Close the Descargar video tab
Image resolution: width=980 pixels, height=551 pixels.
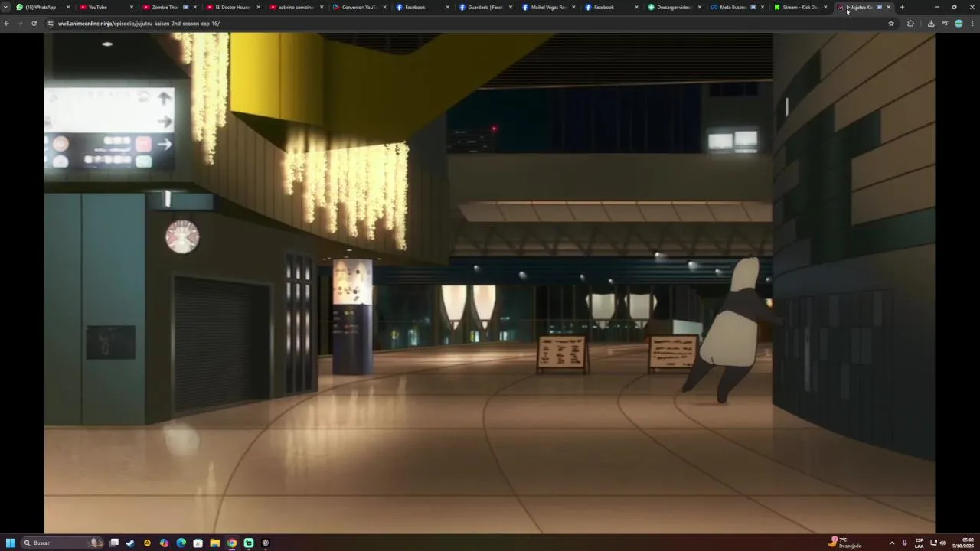click(x=700, y=7)
